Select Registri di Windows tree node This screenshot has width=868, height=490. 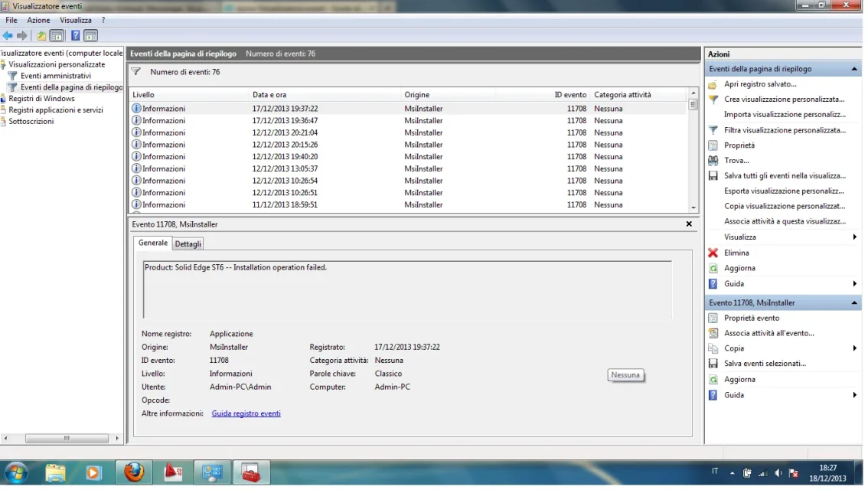41,99
